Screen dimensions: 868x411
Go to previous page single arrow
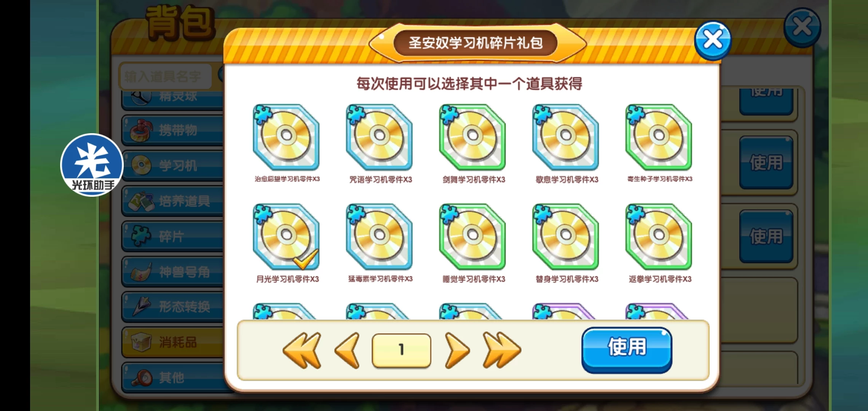pyautogui.click(x=347, y=350)
